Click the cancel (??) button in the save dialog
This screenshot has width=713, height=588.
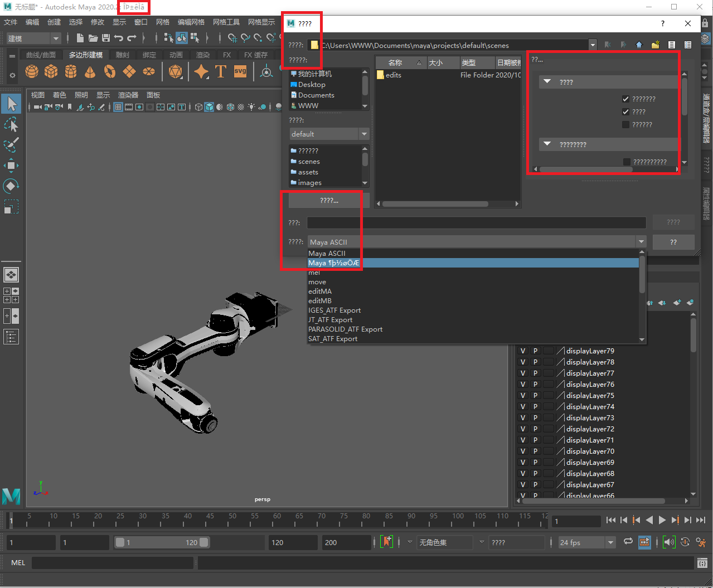(673, 242)
